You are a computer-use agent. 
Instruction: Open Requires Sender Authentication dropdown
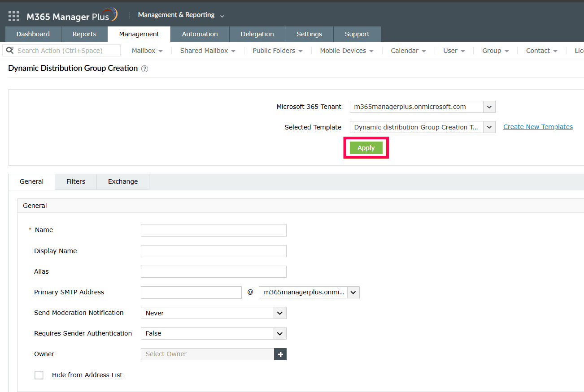pos(214,333)
